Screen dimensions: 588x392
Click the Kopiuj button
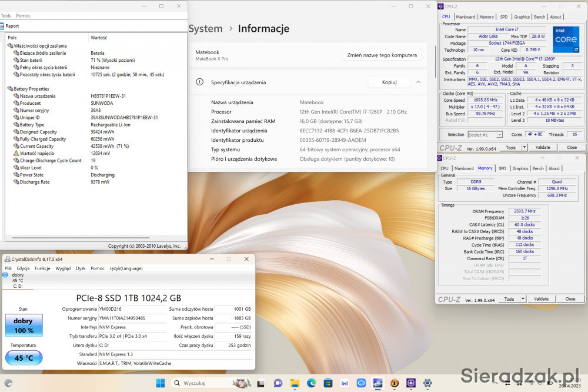[x=389, y=82]
